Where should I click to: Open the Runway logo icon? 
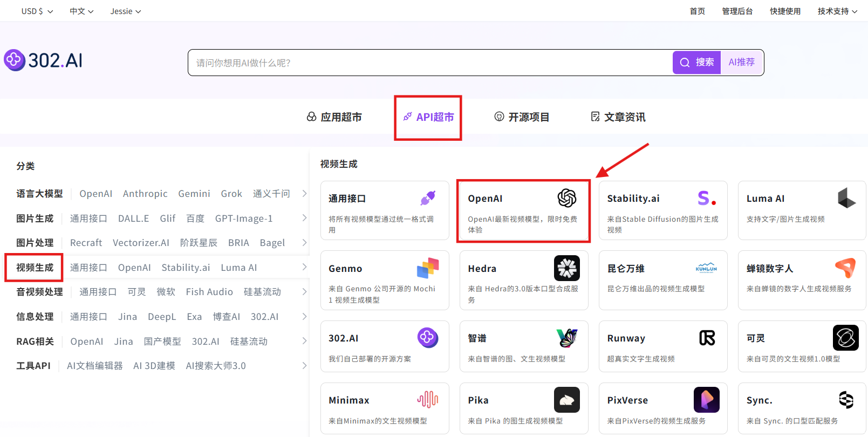click(x=707, y=338)
